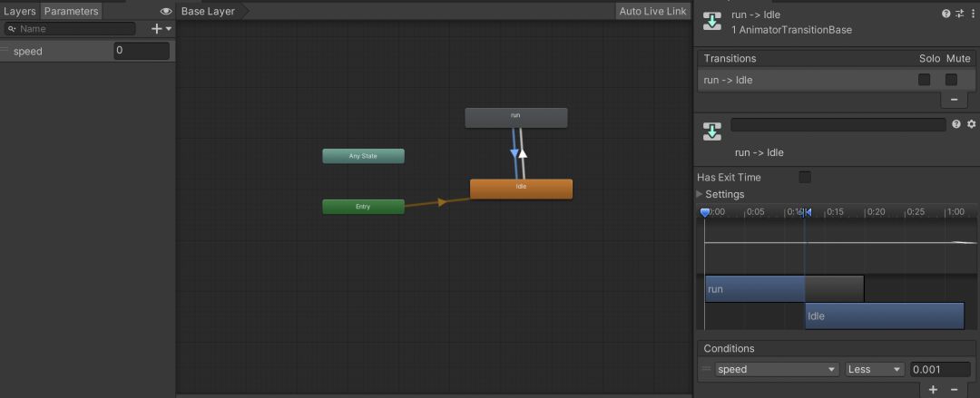Open the transition settings gear icon
Image resolution: width=980 pixels, height=398 pixels.
(x=971, y=124)
